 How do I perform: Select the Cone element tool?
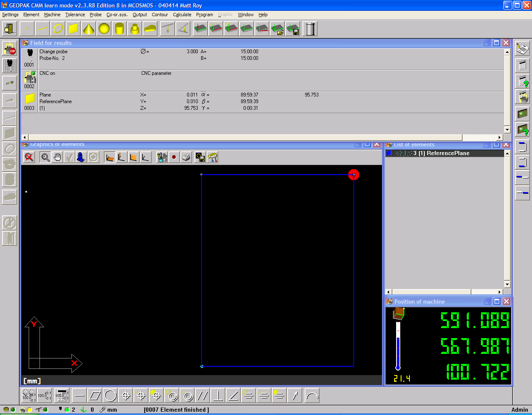[x=89, y=29]
